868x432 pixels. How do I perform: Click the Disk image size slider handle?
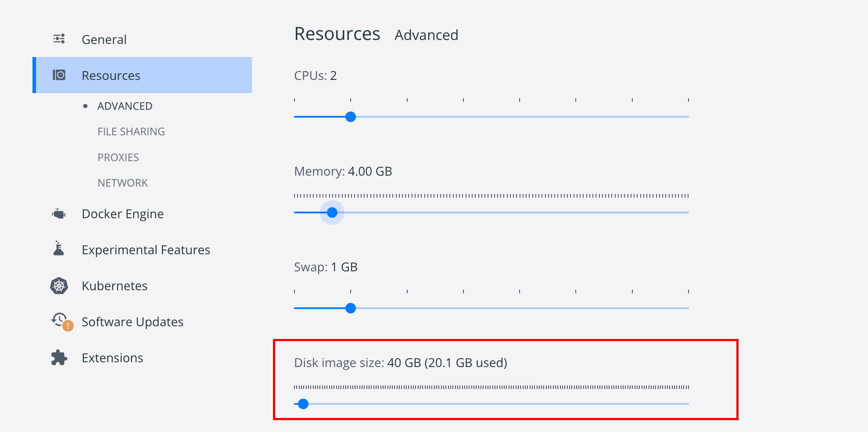[303, 404]
